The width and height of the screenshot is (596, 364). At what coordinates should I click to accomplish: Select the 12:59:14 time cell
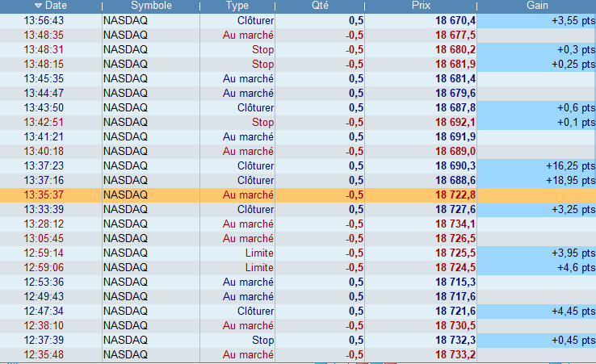pos(44,253)
